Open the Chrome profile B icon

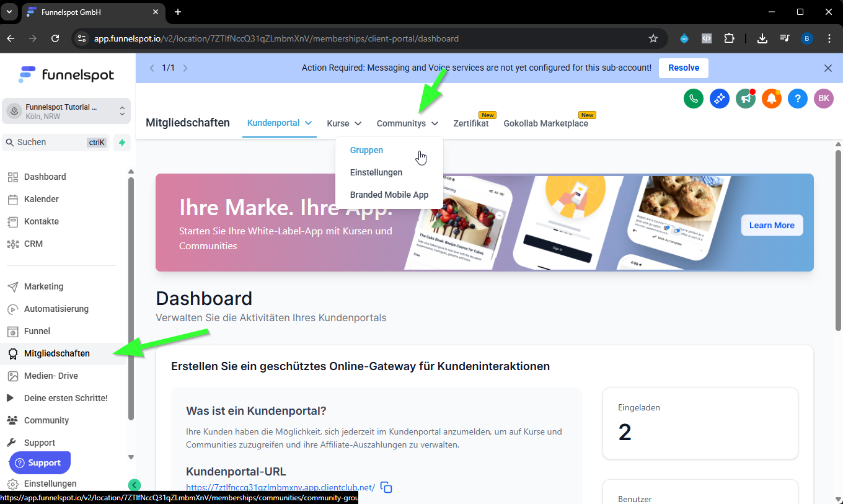pyautogui.click(x=807, y=38)
